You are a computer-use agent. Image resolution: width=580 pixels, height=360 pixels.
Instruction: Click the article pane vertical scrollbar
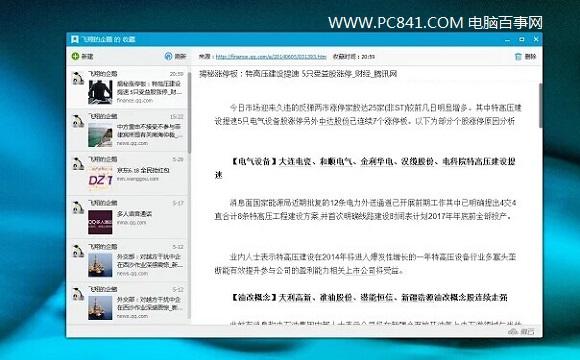coord(540,105)
